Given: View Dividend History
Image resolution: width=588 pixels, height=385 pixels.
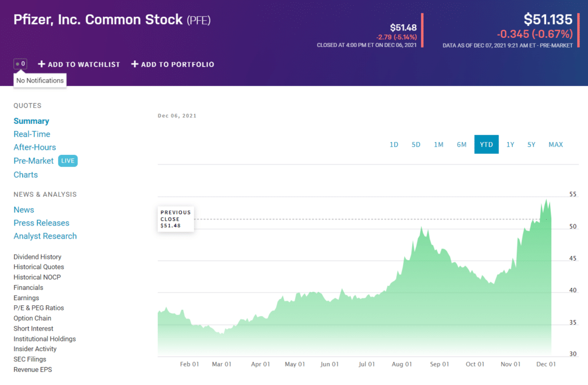Looking at the screenshot, I should [37, 257].
